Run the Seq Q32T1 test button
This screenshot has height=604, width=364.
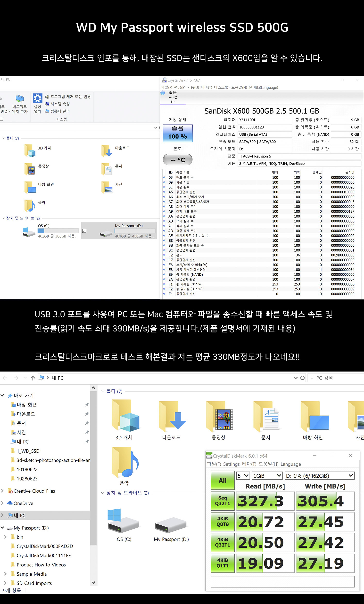click(222, 501)
